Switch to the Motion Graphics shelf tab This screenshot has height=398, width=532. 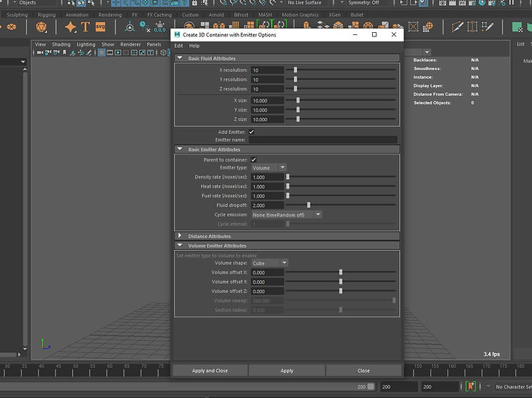pos(300,15)
